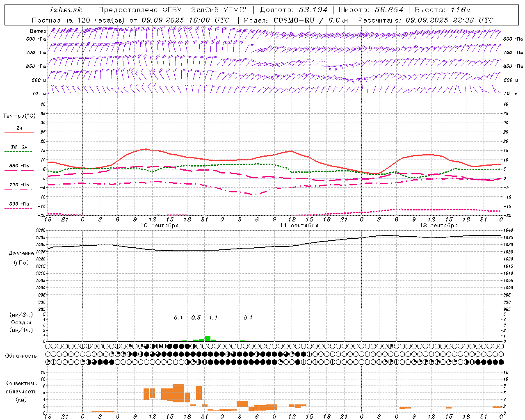The image size is (525, 420).
Task: Click the '10 м' wind level label on left
Action: pyautogui.click(x=39, y=94)
